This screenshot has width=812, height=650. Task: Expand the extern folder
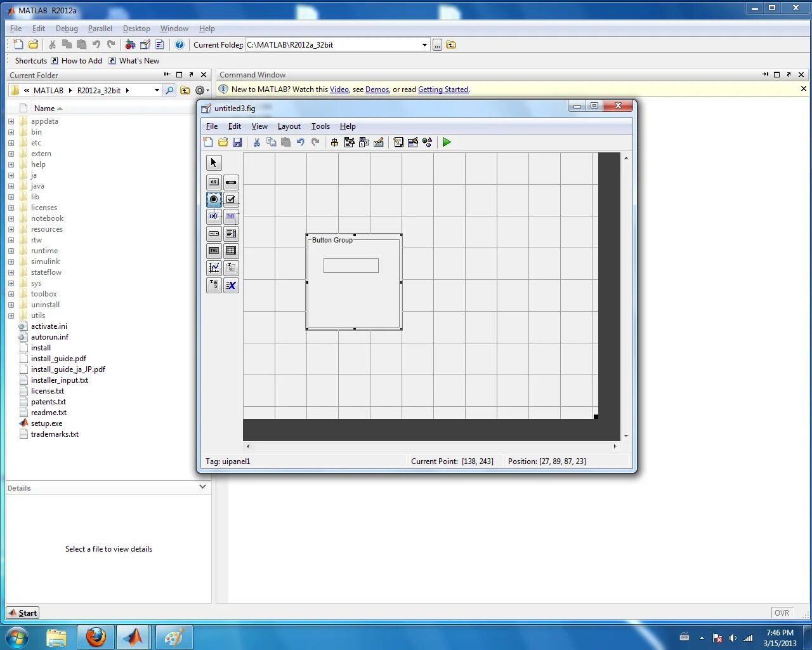(x=11, y=154)
